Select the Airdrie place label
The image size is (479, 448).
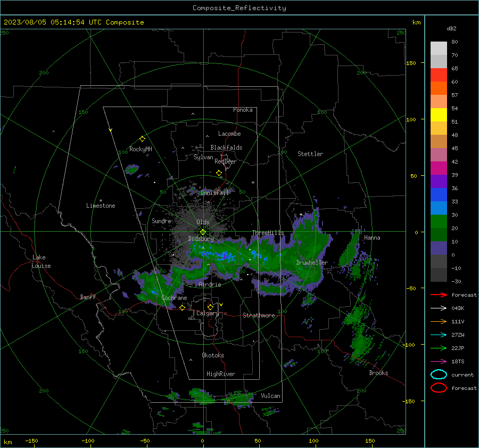[210, 284]
